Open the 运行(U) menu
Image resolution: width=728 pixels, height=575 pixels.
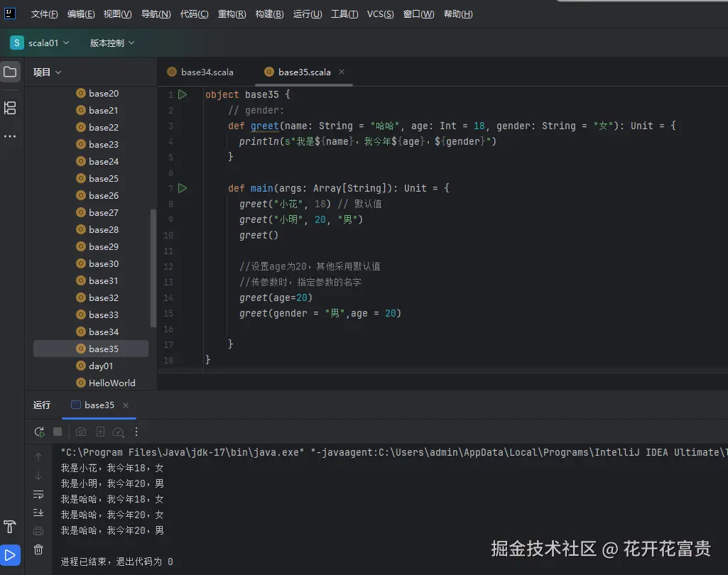tap(308, 14)
